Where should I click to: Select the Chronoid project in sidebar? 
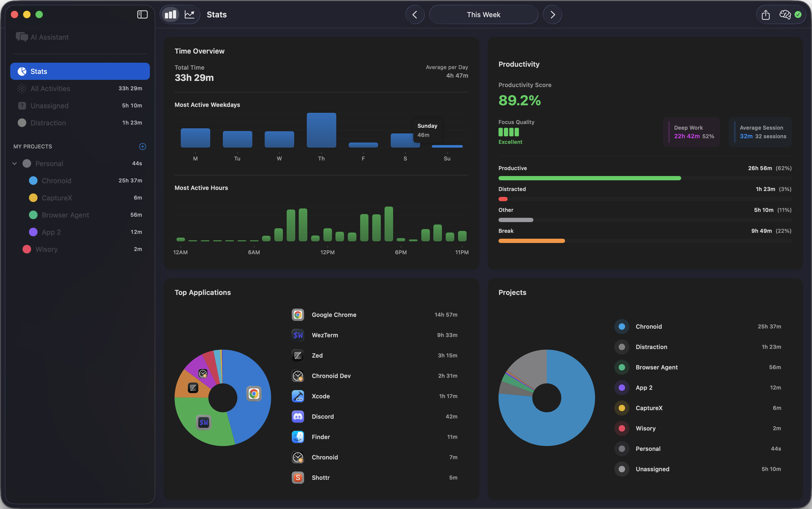[56, 181]
